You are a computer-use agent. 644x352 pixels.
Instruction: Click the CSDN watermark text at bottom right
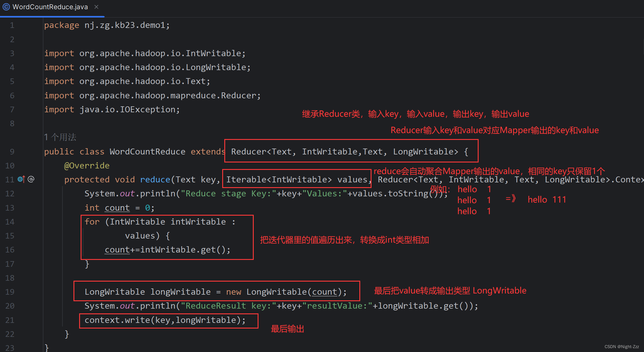pos(622,346)
